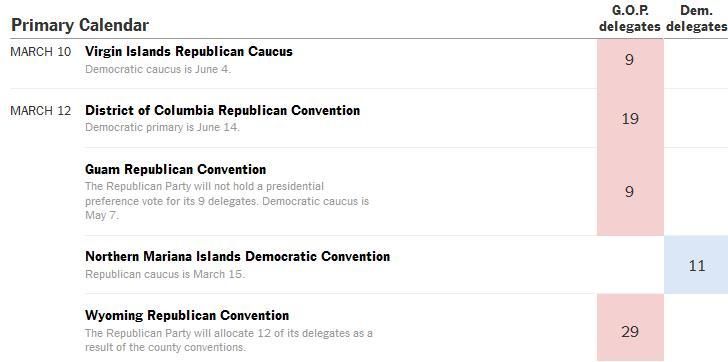The height and width of the screenshot is (362, 728).
Task: Select the Guam Republican Convention title
Action: click(x=176, y=169)
